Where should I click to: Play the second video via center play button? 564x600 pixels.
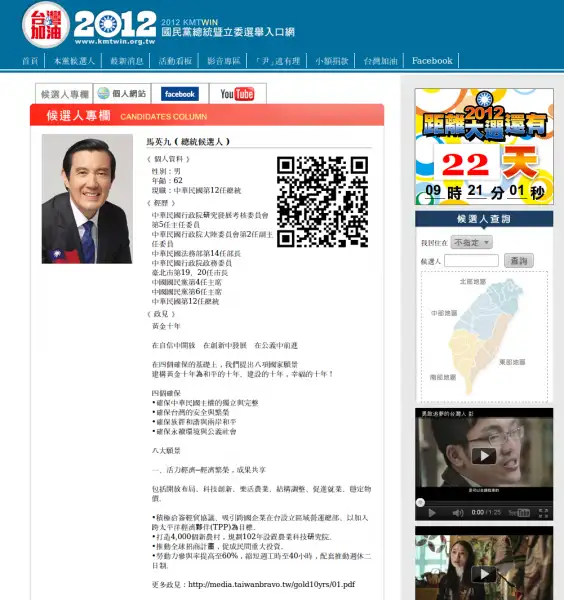(484, 574)
